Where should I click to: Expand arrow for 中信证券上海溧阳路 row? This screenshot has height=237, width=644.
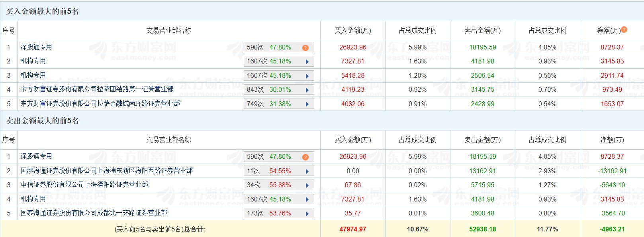[307, 185]
